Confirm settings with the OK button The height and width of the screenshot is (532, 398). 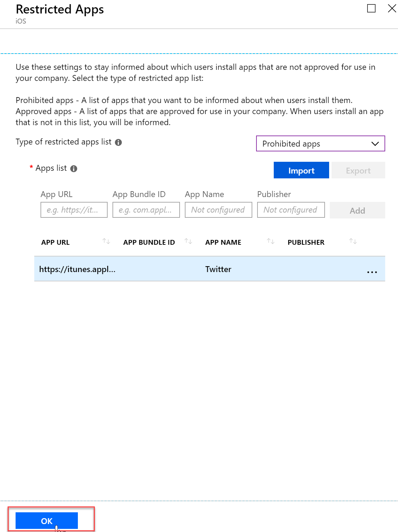click(x=47, y=521)
